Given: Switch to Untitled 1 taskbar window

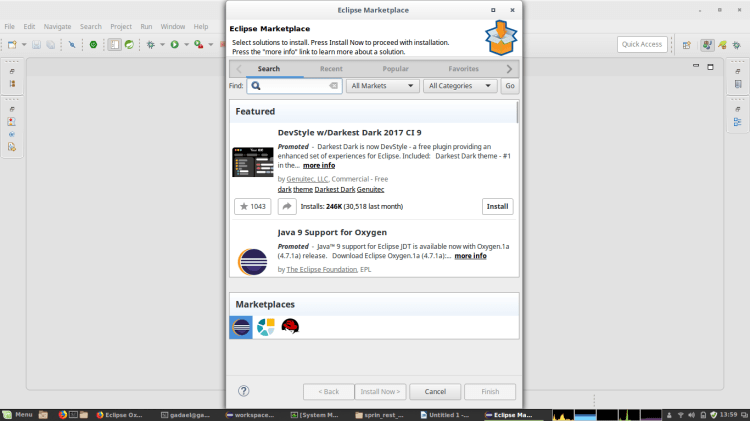Looking at the screenshot, I should pos(445,415).
